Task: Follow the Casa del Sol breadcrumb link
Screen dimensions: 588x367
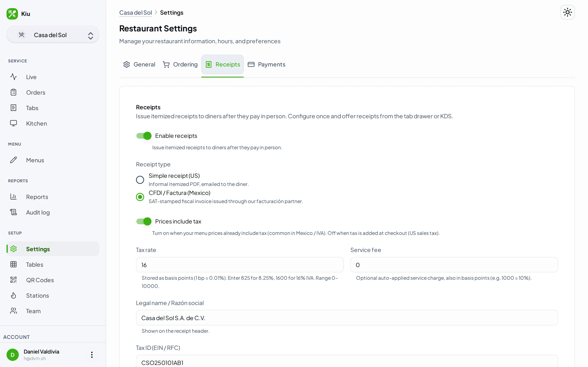Action: point(136,13)
